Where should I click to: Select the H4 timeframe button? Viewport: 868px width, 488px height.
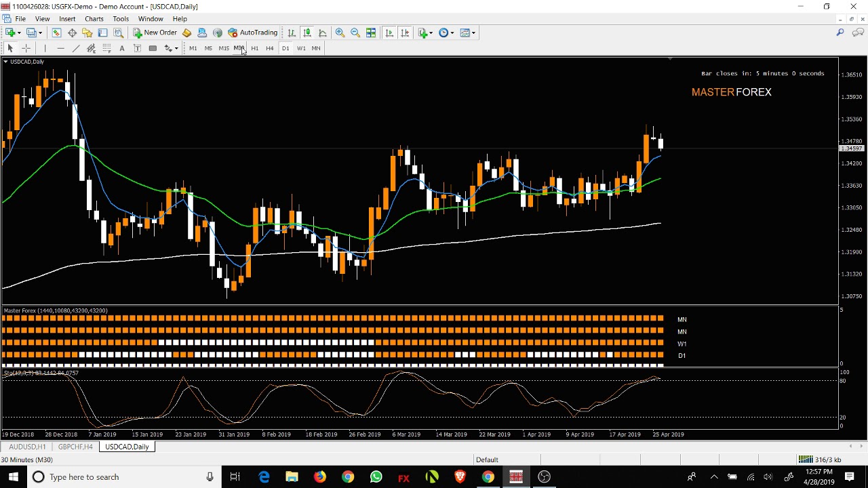tap(270, 48)
